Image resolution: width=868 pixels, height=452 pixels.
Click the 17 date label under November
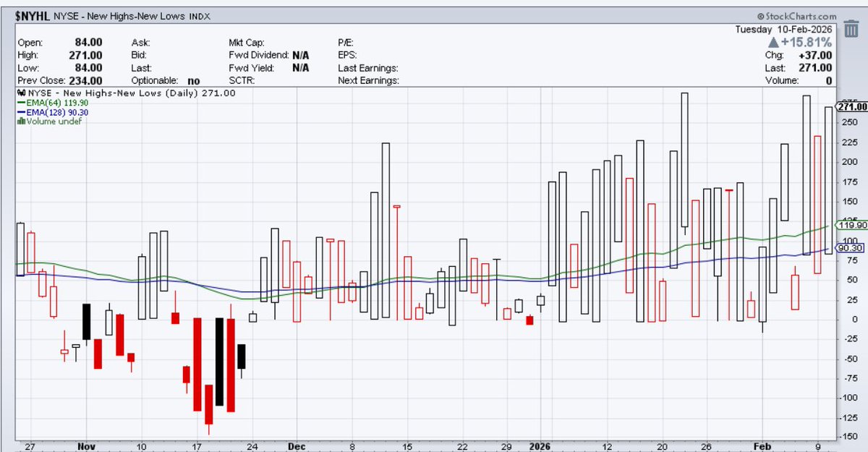tap(197, 447)
